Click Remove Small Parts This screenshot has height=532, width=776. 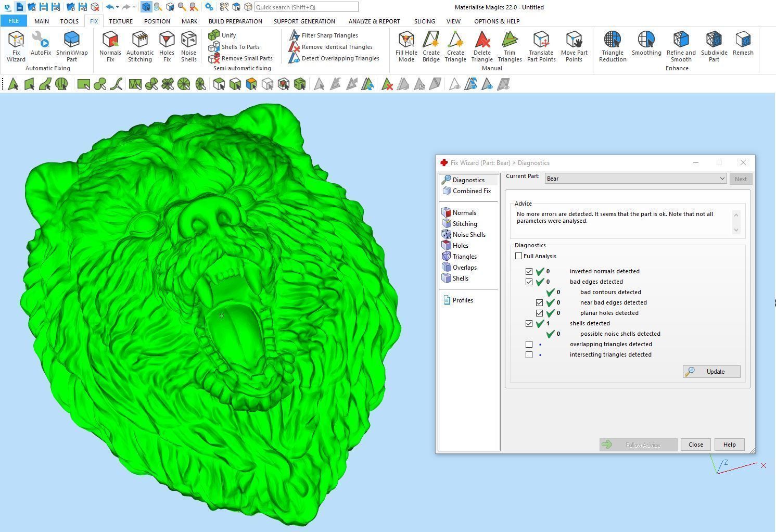pyautogui.click(x=240, y=58)
